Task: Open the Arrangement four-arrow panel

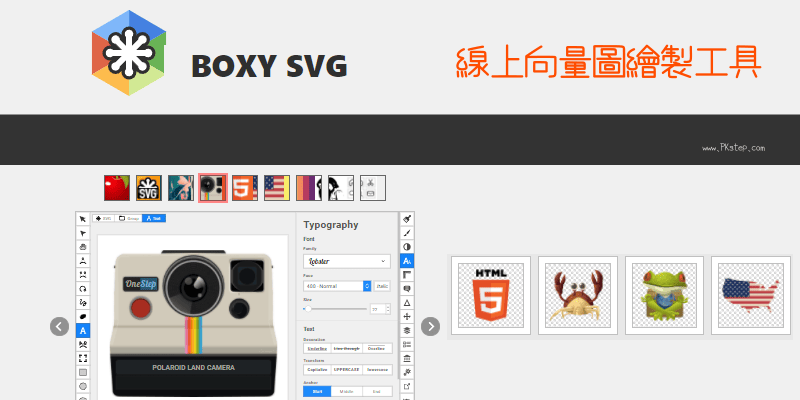Action: (x=407, y=316)
